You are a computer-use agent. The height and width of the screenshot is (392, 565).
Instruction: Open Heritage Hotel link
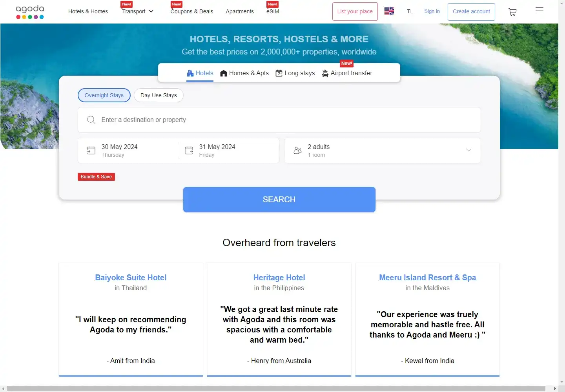point(279,278)
